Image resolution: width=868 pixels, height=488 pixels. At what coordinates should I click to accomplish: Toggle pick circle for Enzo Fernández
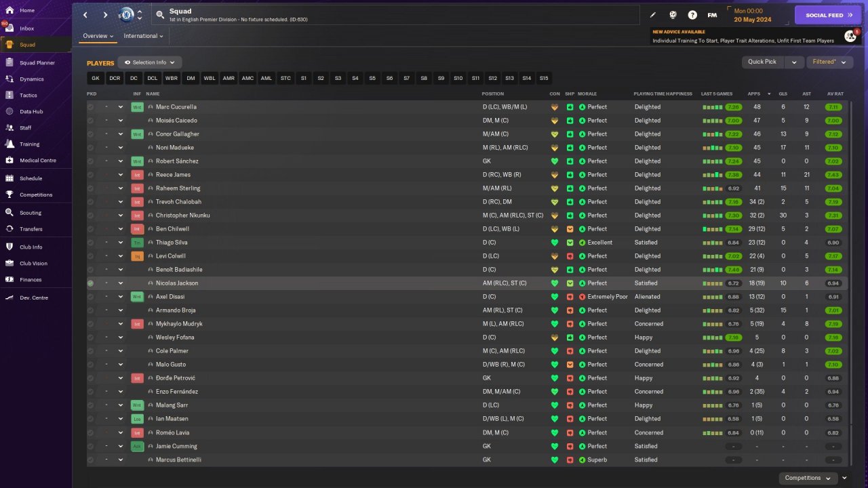[91, 392]
